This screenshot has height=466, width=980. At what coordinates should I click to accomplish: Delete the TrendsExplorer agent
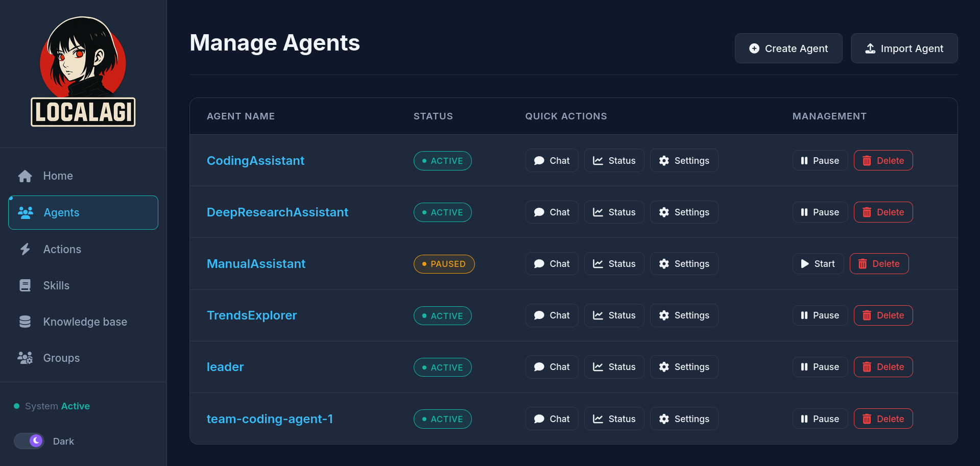(883, 315)
